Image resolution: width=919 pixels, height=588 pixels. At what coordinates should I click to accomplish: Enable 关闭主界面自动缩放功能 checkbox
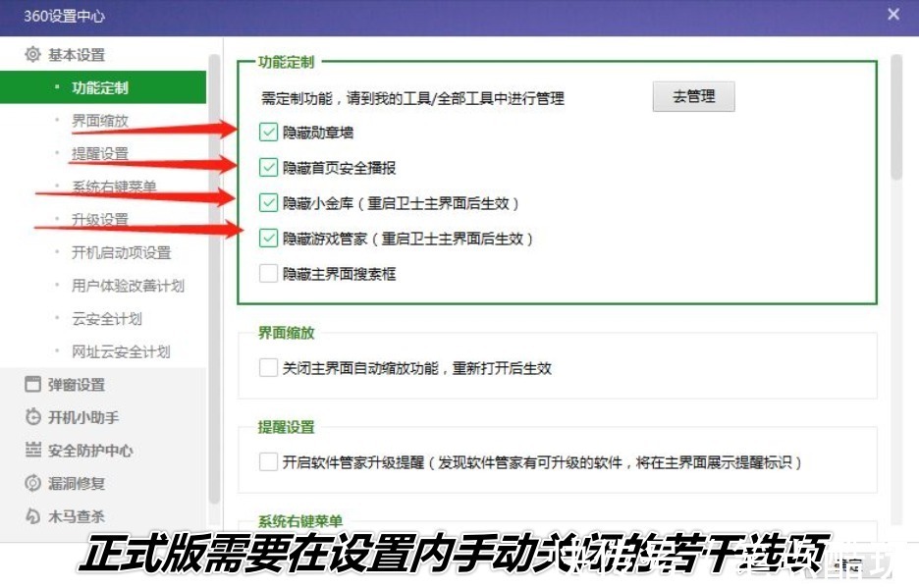(268, 367)
